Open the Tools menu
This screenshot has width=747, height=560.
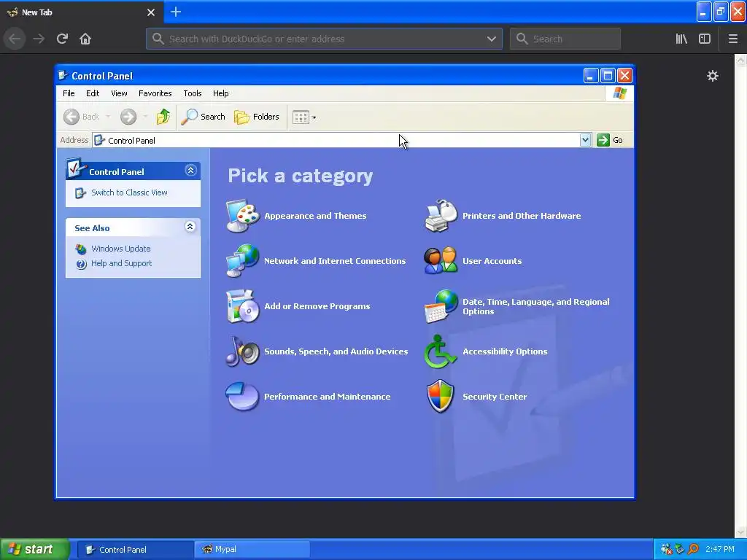(x=193, y=93)
